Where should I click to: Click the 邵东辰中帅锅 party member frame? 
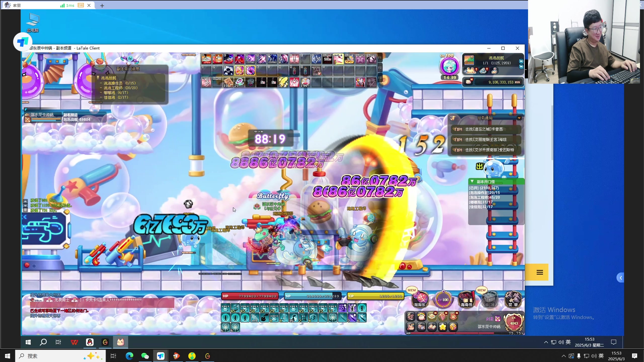pyautogui.click(x=43, y=117)
